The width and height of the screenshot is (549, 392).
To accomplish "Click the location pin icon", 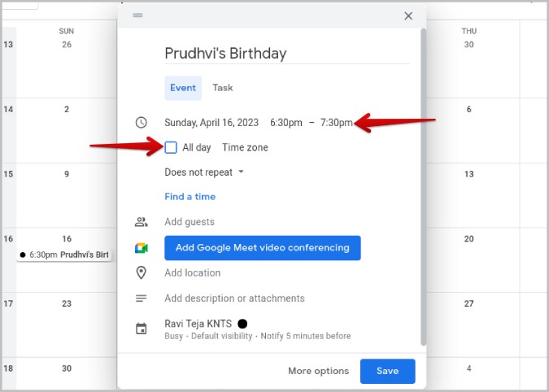I will point(141,272).
